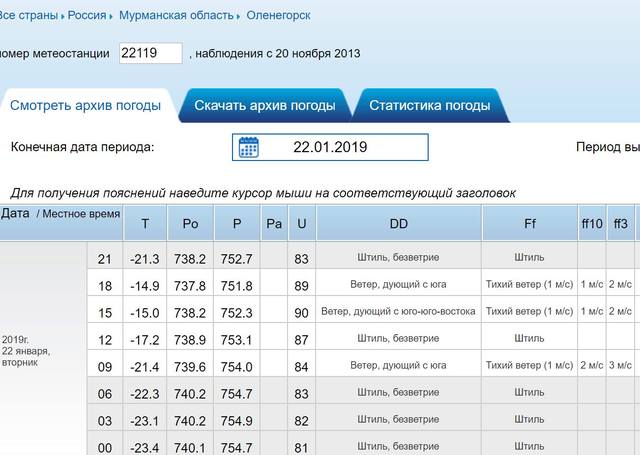Viewport: 640px width, 455px height.
Task: Click pressure value 739.6
Action: pyautogui.click(x=190, y=366)
